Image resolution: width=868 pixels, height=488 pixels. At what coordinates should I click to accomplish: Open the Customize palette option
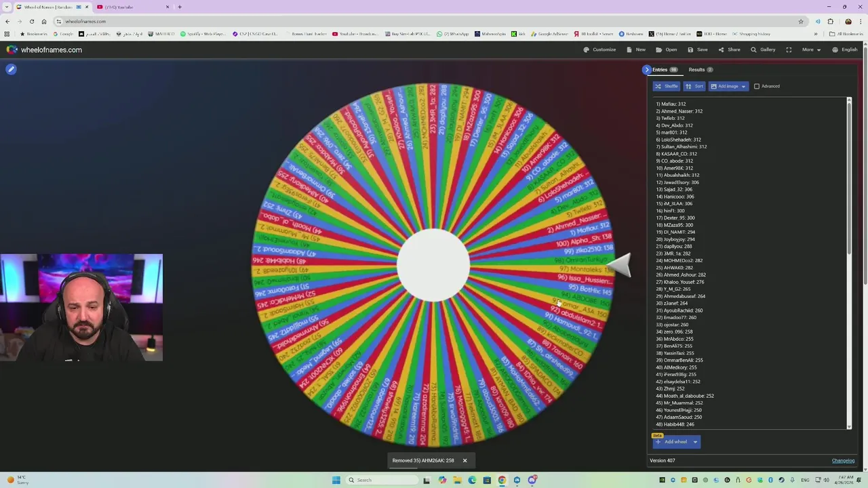point(599,49)
